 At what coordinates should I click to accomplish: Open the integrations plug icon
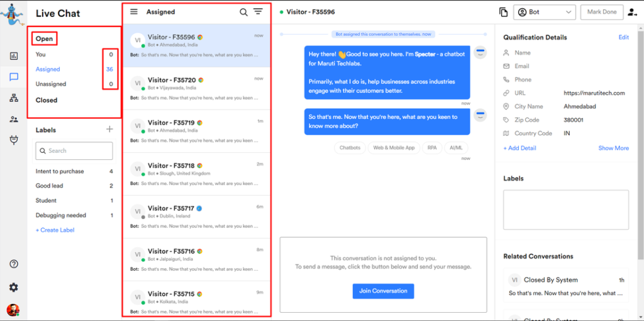14,140
